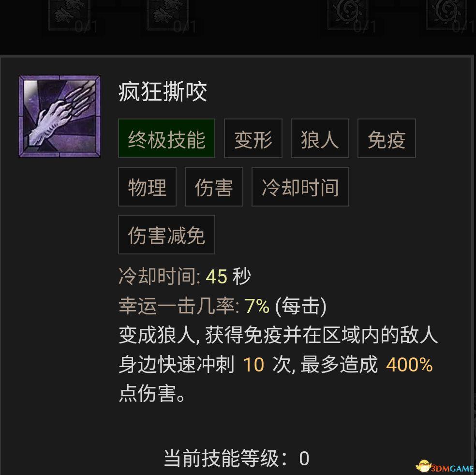Click the 3DMGAME watermark logo
Image resolution: width=476 pixels, height=475 pixels.
point(445,466)
